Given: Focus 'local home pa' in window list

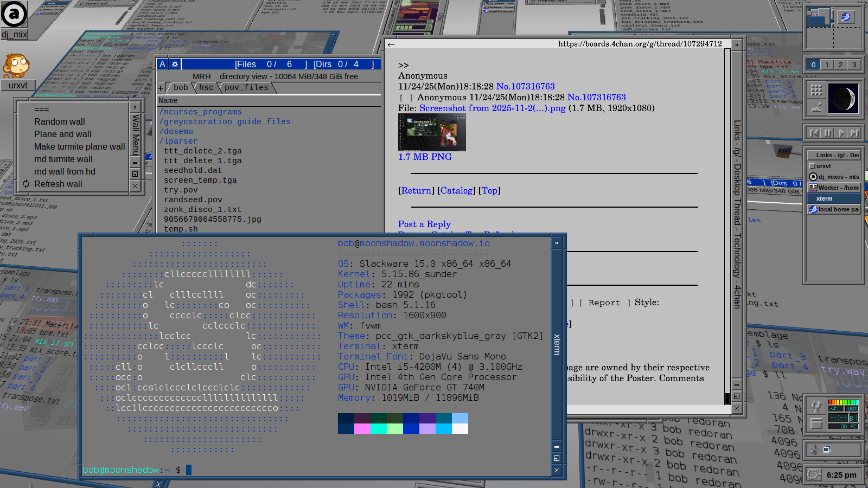Looking at the screenshot, I should (834, 209).
